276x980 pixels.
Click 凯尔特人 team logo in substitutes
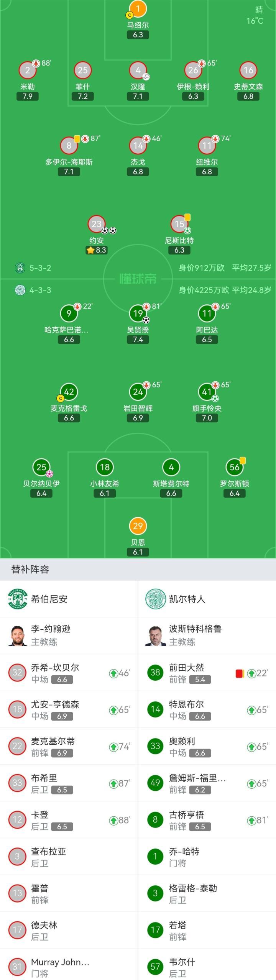(155, 599)
